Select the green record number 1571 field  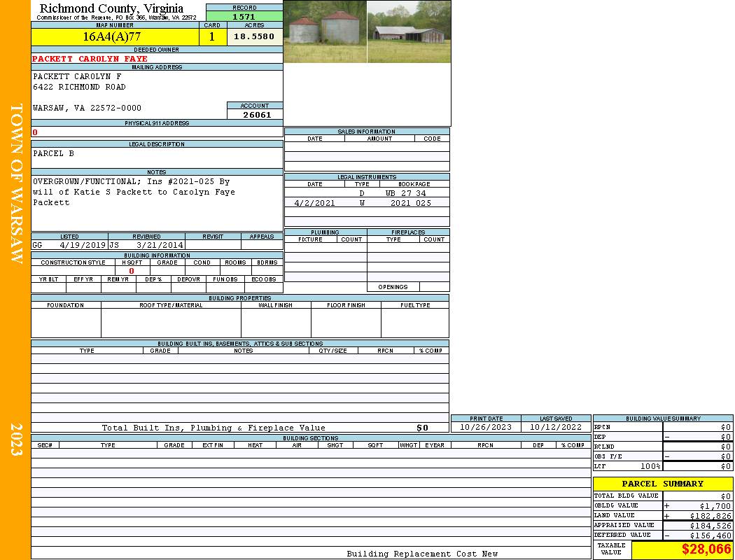click(x=244, y=16)
